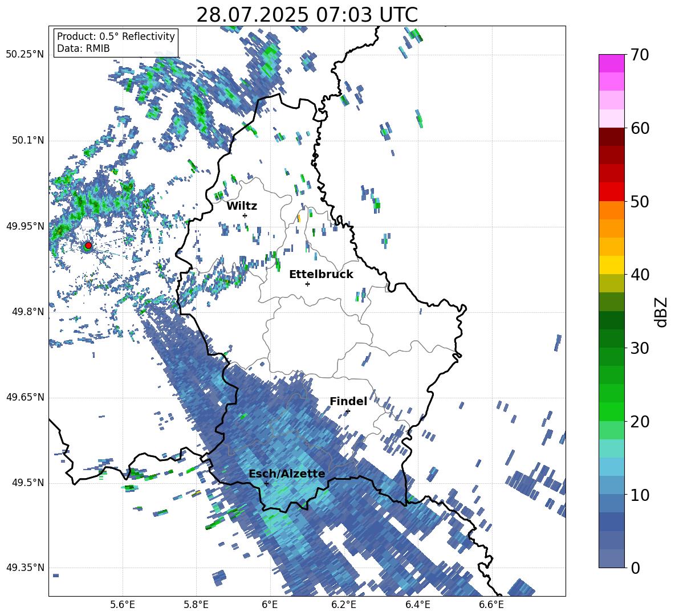
Task: Click the Findel cross marker
Action: 348,411
